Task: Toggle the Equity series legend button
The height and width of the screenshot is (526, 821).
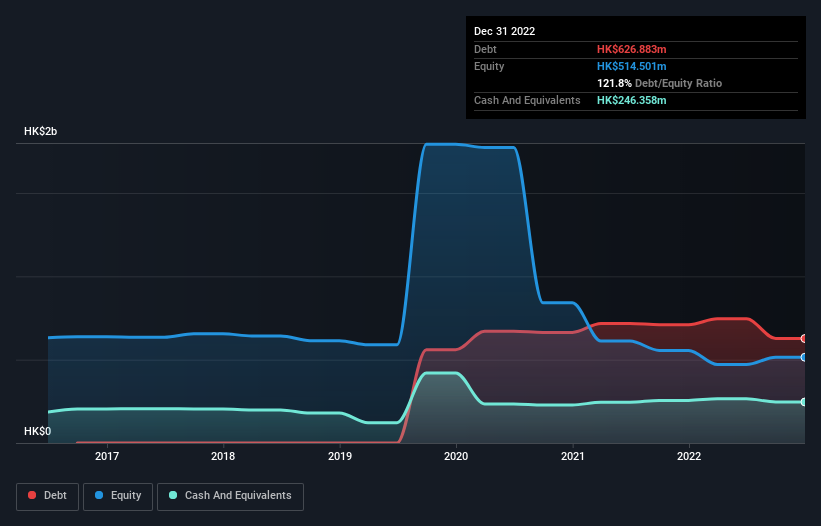Action: [x=118, y=496]
